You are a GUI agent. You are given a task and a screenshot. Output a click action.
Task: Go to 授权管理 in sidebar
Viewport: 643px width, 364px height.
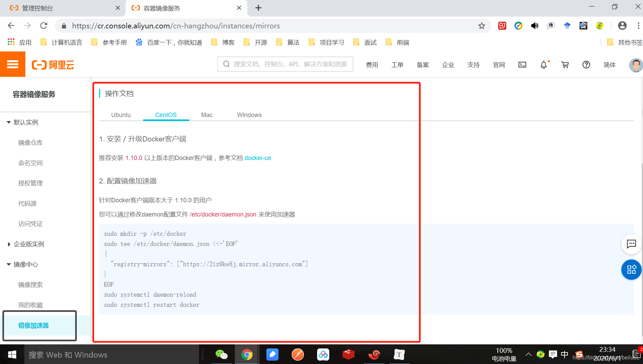click(30, 183)
